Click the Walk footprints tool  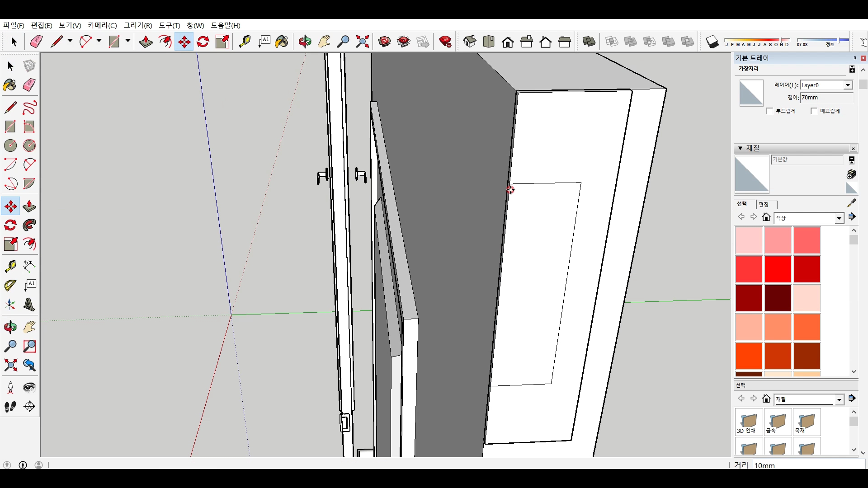10,407
